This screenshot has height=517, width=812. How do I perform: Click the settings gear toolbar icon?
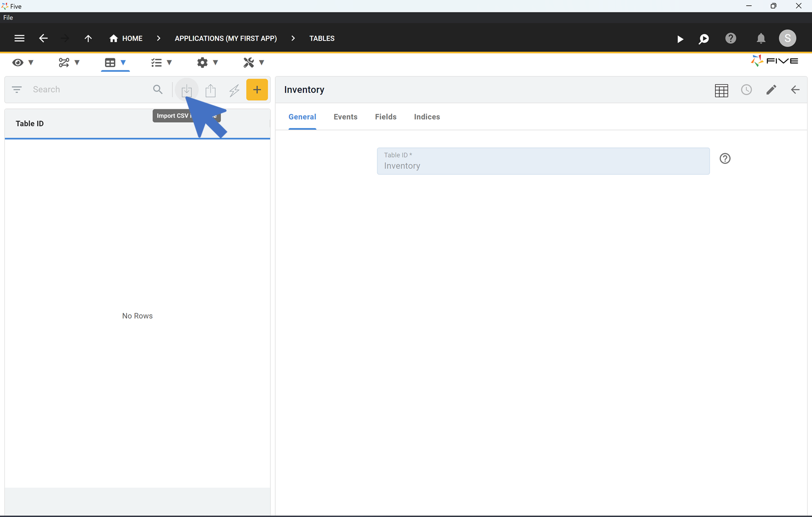pyautogui.click(x=203, y=62)
